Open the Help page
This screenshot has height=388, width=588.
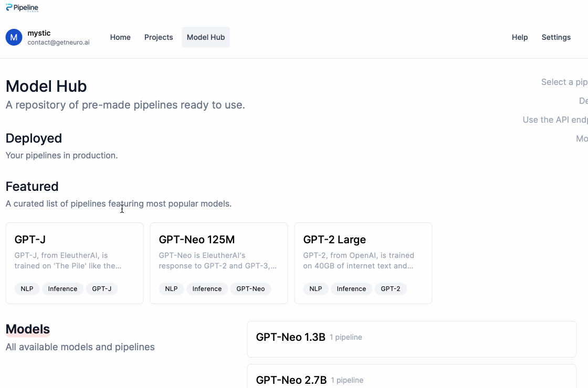coord(520,37)
